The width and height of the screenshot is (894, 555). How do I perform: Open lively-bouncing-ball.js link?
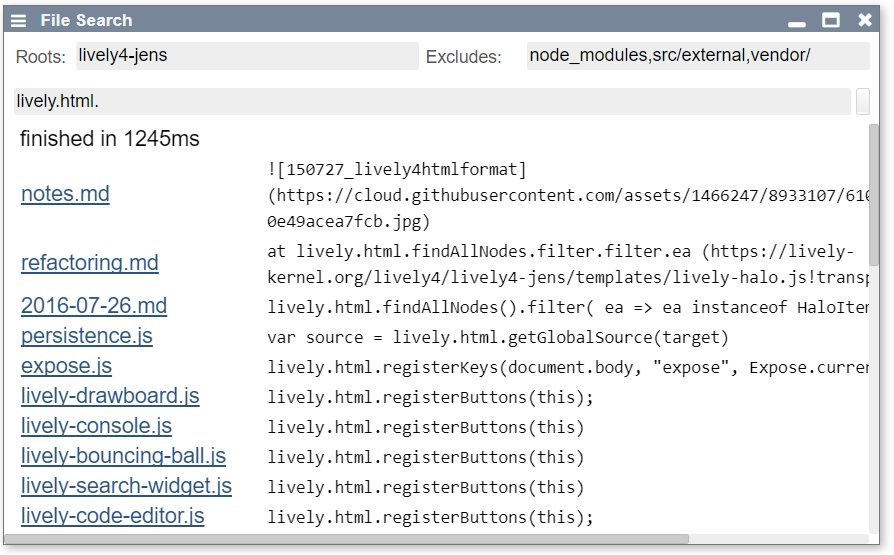(123, 456)
